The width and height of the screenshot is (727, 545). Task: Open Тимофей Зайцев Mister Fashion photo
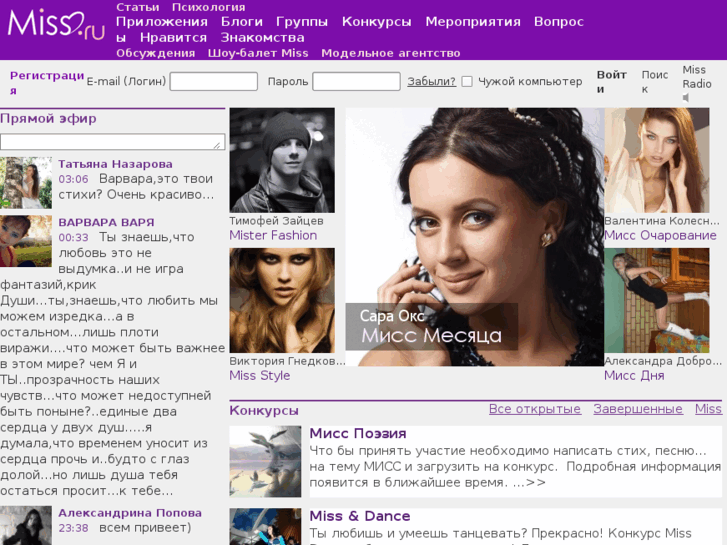(x=282, y=160)
